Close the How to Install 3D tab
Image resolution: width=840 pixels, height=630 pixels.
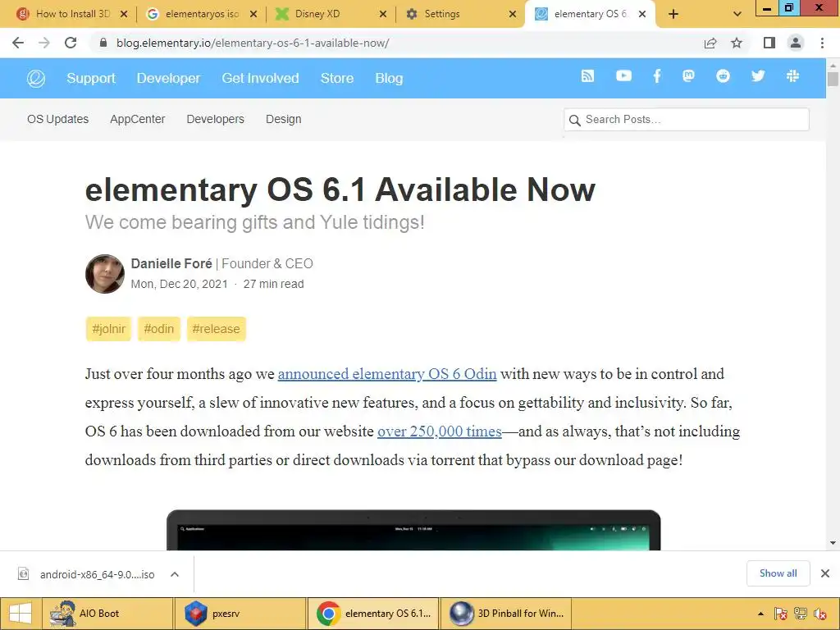124,14
